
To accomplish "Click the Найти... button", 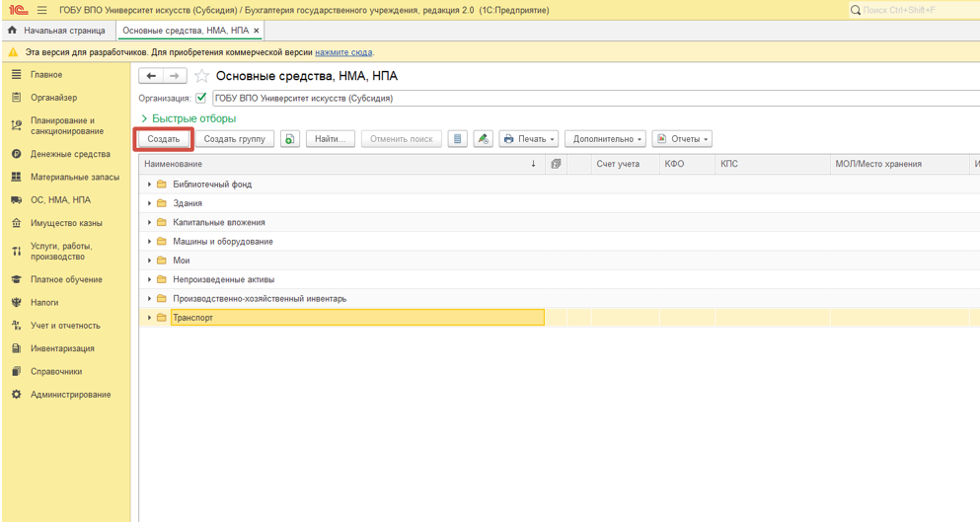I will pos(330,139).
